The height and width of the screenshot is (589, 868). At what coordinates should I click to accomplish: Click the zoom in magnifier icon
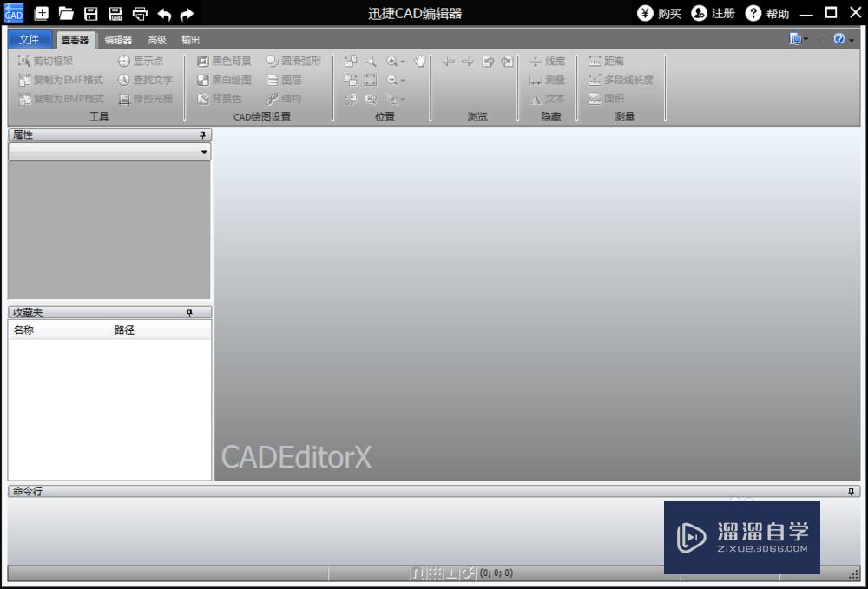pos(392,61)
